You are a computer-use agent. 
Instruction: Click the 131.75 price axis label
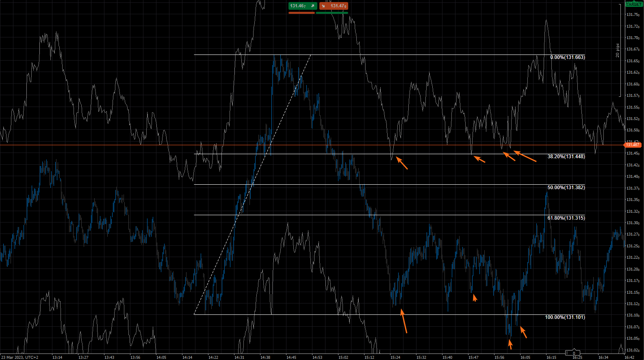pyautogui.click(x=633, y=15)
